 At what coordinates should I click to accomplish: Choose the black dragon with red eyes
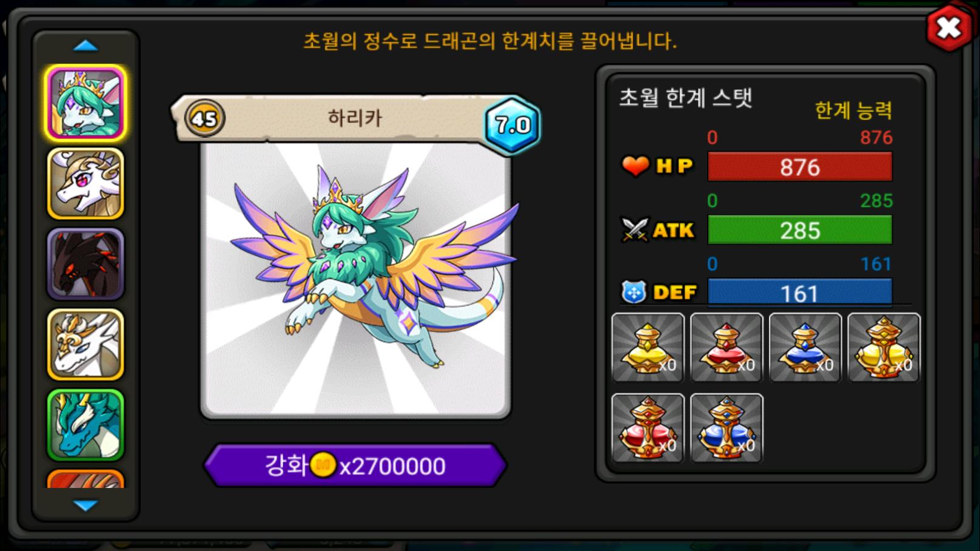click(86, 264)
